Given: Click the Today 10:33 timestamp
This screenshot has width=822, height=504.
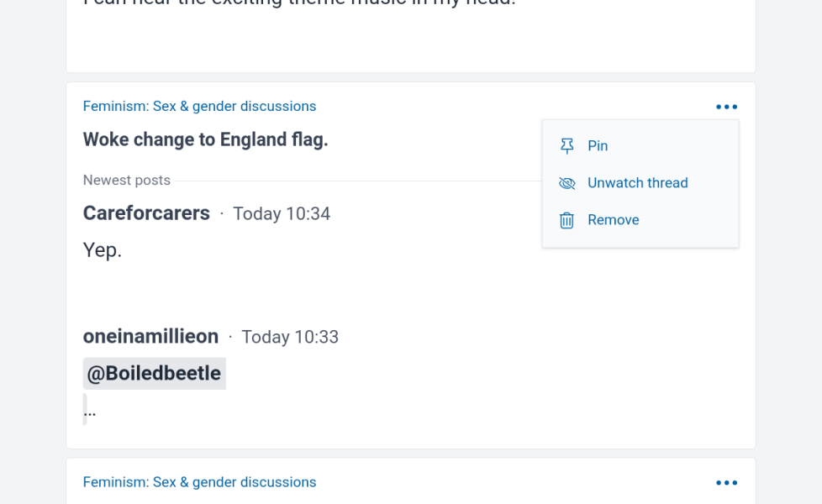Looking at the screenshot, I should 290,337.
